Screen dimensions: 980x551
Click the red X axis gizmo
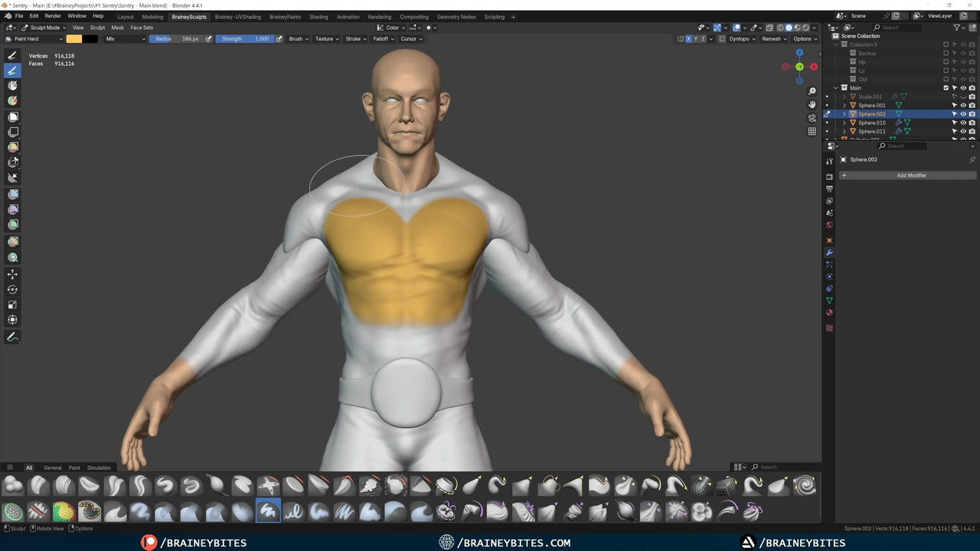813,67
